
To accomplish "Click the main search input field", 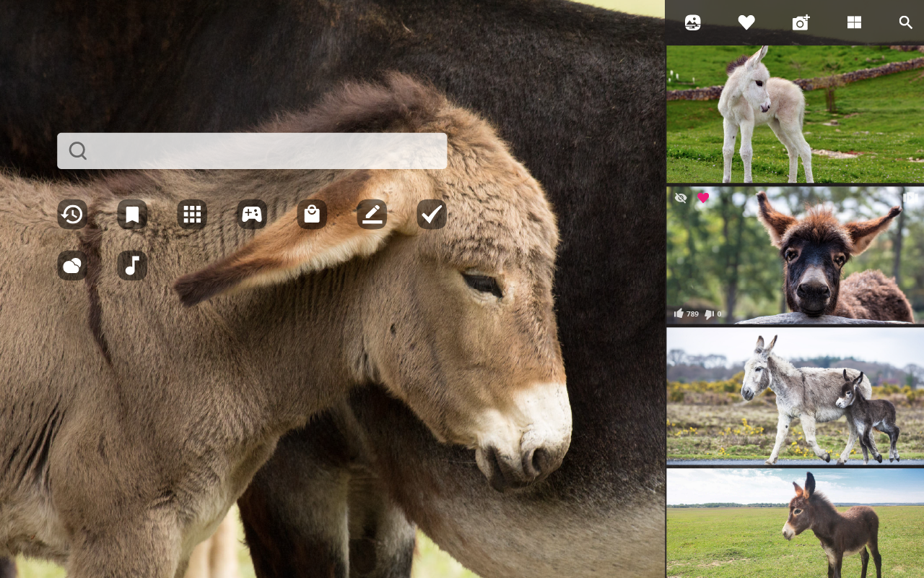I will [x=252, y=151].
